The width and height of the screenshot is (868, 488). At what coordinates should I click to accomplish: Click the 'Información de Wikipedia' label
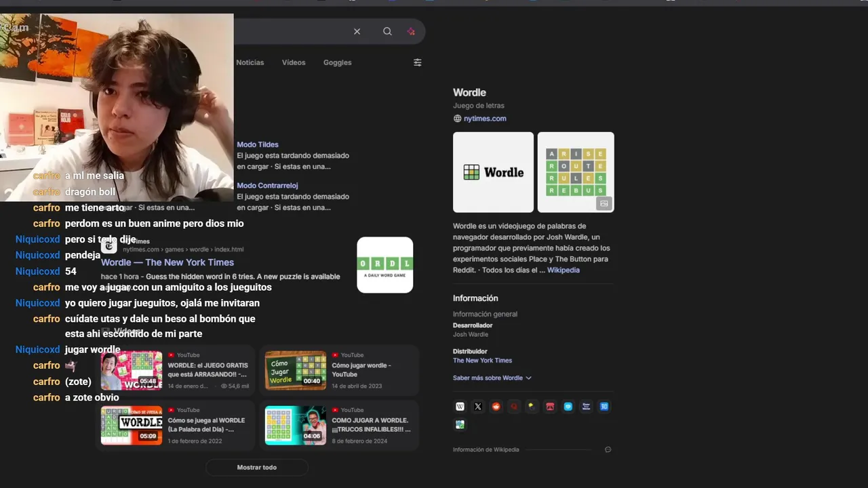486,449
